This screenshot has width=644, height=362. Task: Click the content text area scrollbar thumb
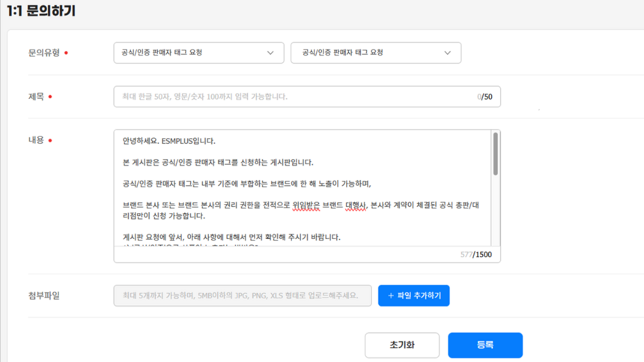pyautogui.click(x=496, y=154)
